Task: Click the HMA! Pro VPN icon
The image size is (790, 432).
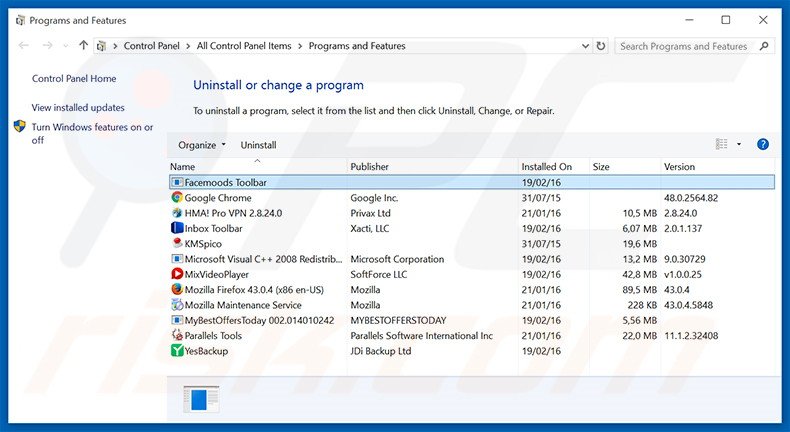Action: click(x=177, y=213)
